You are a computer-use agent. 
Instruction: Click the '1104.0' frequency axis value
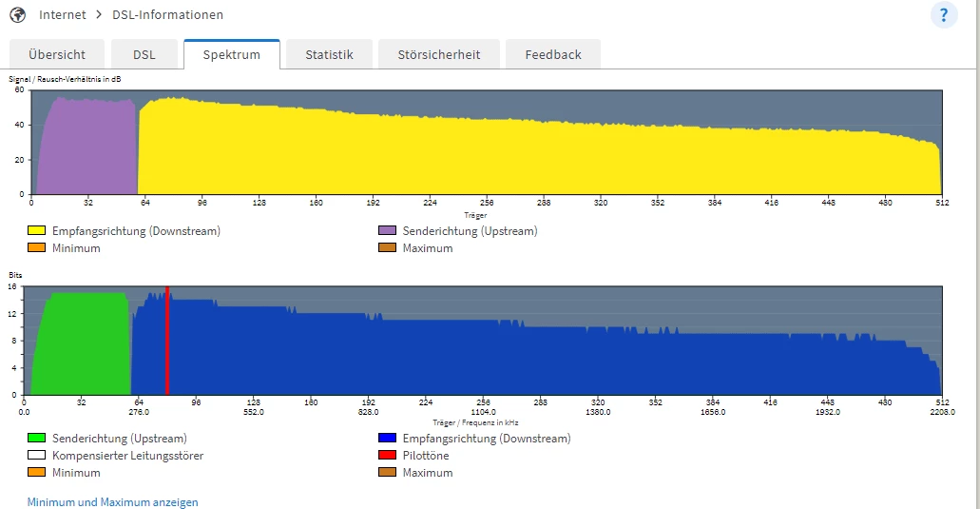(483, 413)
